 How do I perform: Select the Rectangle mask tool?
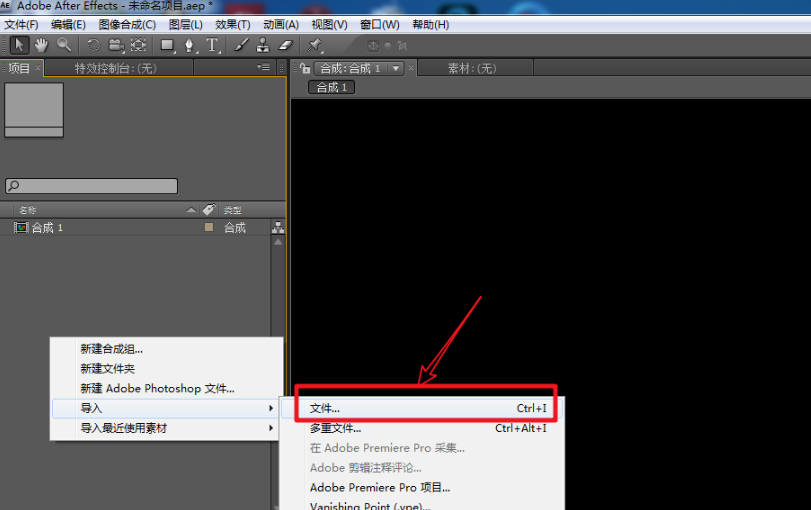point(167,46)
